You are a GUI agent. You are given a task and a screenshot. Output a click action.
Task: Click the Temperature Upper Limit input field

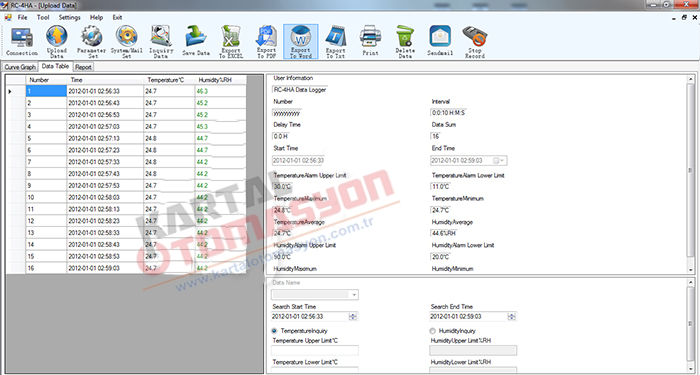(x=315, y=350)
